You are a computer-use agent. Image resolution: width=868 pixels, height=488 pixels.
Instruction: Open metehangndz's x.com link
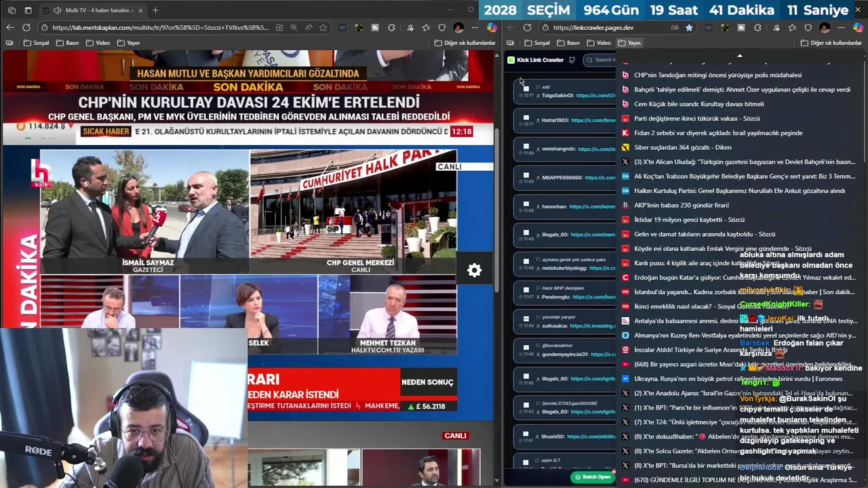597,149
